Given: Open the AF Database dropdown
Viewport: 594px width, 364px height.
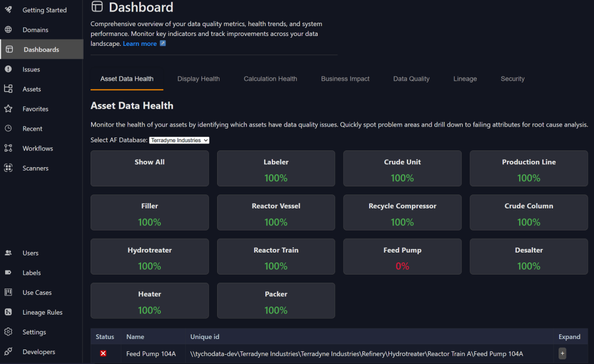Looking at the screenshot, I should 179,140.
